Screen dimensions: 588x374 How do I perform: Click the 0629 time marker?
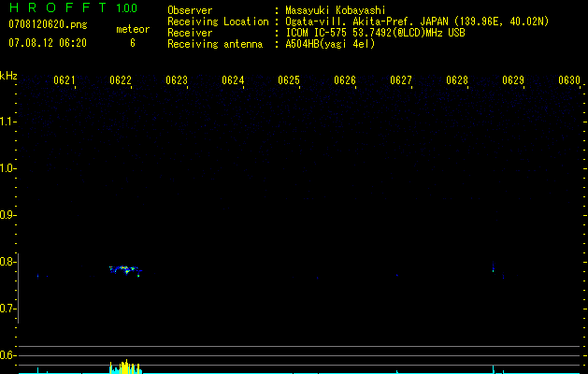[513, 80]
